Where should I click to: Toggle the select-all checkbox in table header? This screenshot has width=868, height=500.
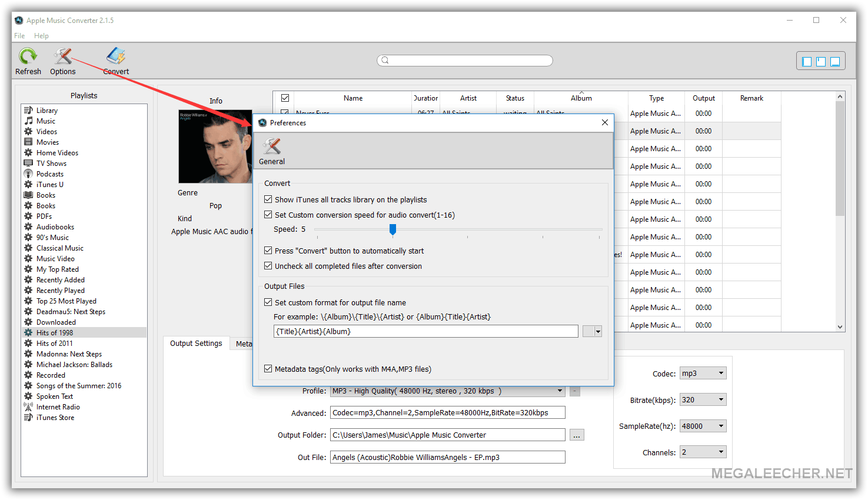285,98
